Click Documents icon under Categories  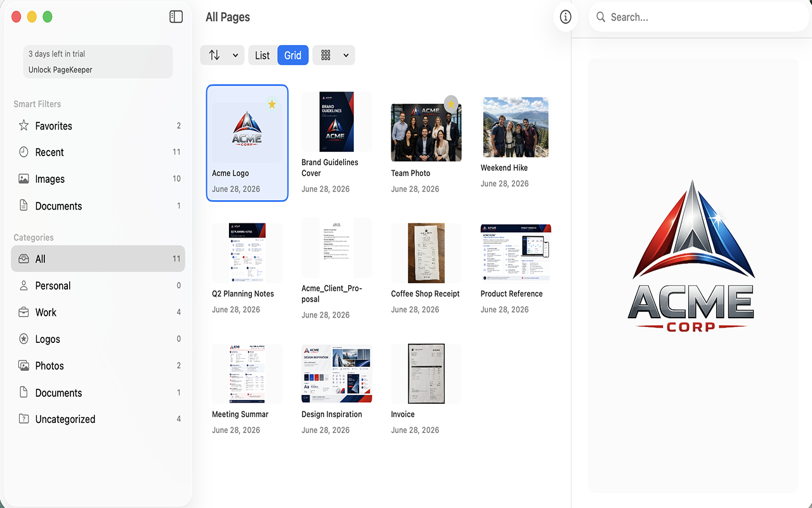pos(23,392)
